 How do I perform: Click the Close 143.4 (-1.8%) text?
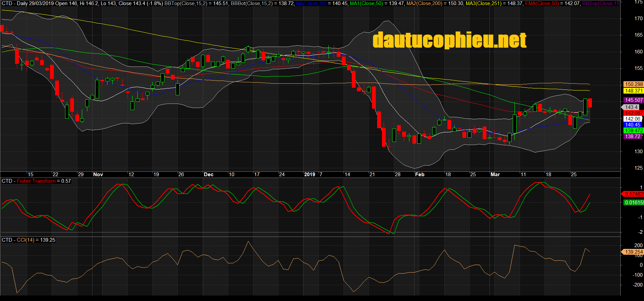click(141, 3)
